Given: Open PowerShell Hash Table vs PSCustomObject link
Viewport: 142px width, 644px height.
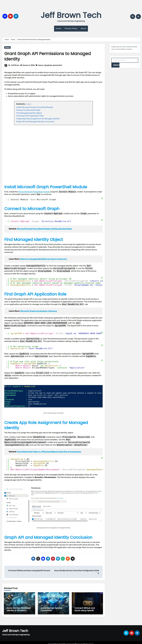Looking at the screenshot, I should pyautogui.click(x=49, y=452).
